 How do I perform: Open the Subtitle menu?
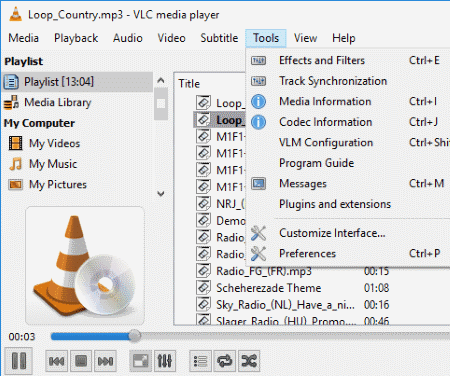(x=219, y=38)
